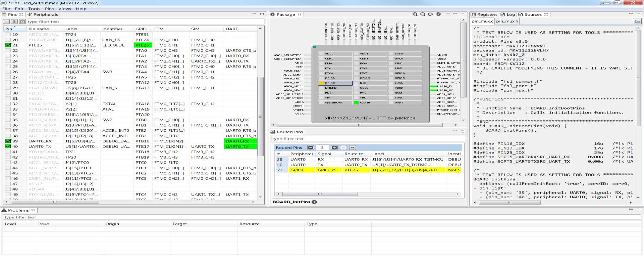Toggle checkbox for pin 39 UART0_RX
This screenshot has height=256, width=644.
tap(8, 141)
